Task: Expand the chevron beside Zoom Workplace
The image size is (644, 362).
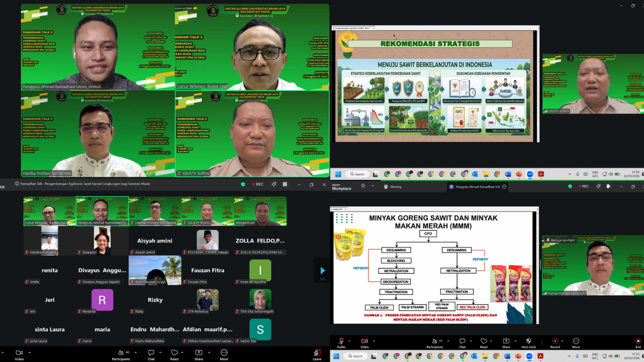Action: [x=372, y=186]
